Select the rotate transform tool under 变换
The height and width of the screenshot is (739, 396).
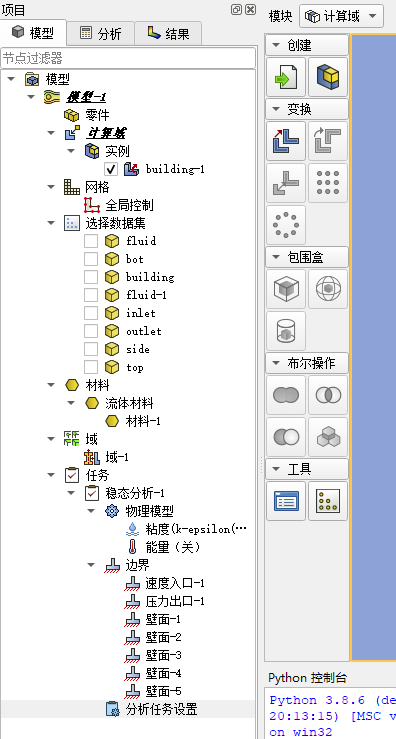tap(328, 140)
